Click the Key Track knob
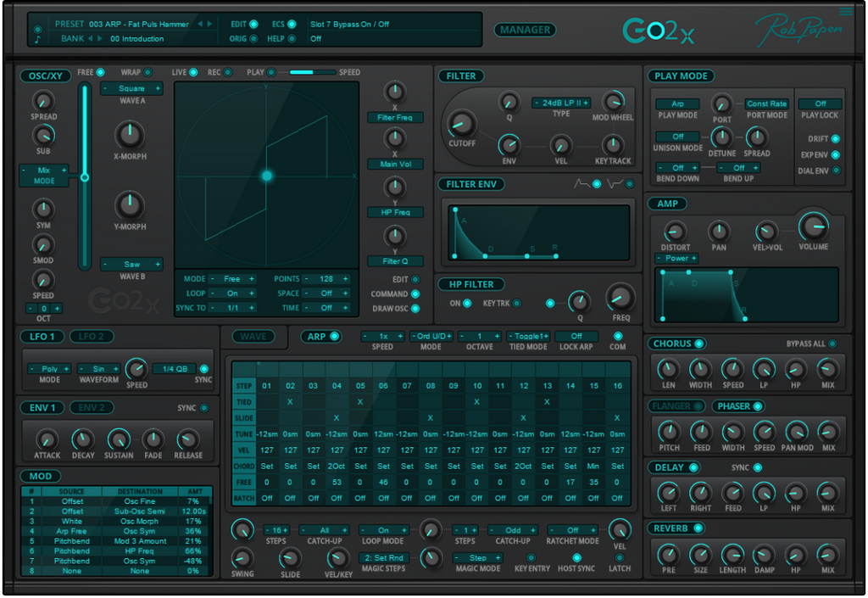This screenshot has width=868, height=598. (612, 146)
